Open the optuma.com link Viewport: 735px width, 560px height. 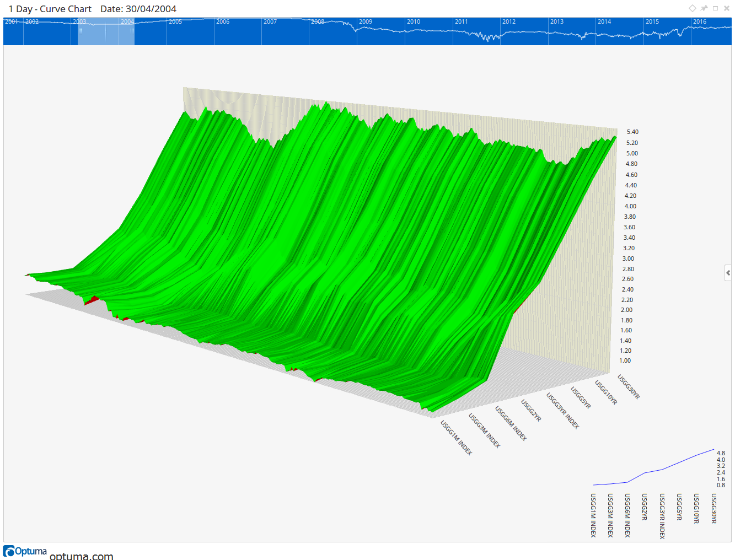[82, 556]
